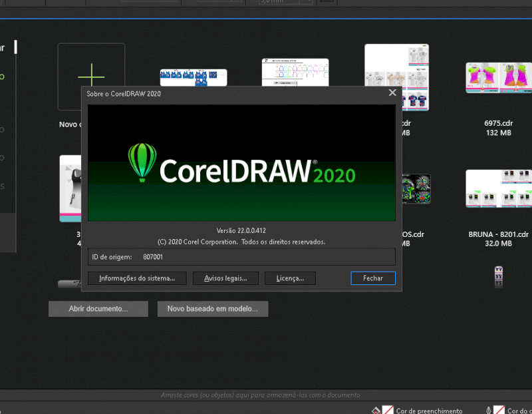Click the green plus New document tile
This screenshot has width=532, height=414.
click(91, 75)
